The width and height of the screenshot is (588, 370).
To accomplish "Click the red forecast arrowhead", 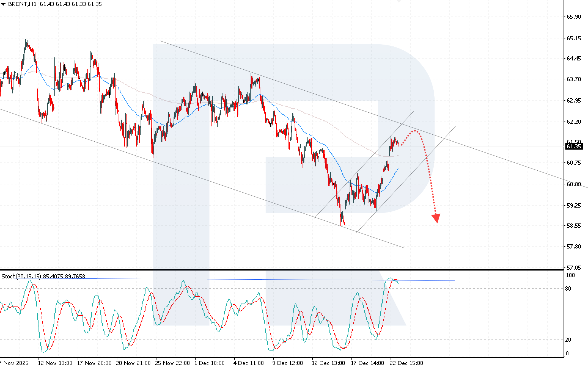I will (x=436, y=218).
